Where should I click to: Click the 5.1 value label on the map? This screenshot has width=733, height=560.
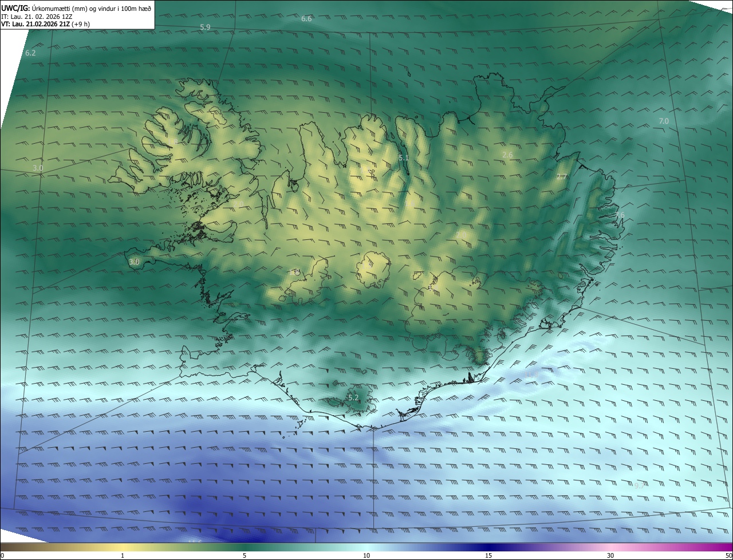403,157
